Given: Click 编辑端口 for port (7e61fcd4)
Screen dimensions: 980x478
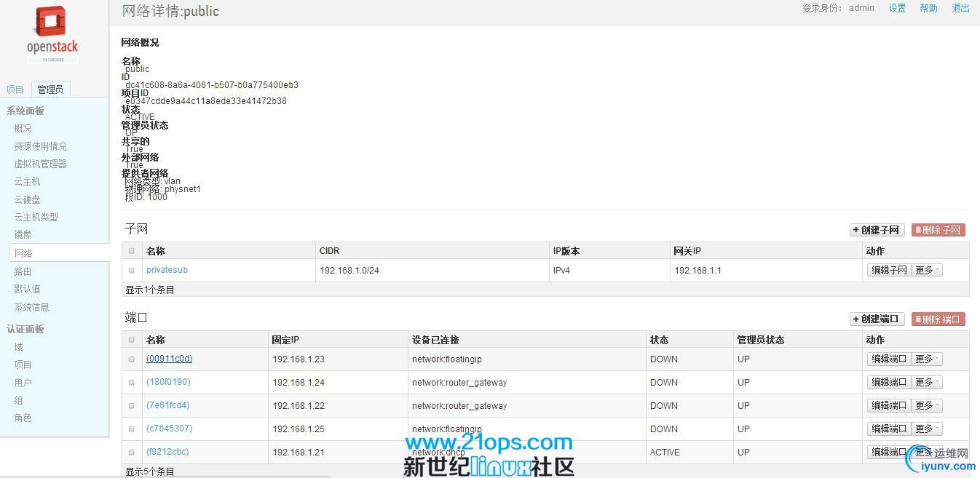Looking at the screenshot, I should tap(889, 405).
